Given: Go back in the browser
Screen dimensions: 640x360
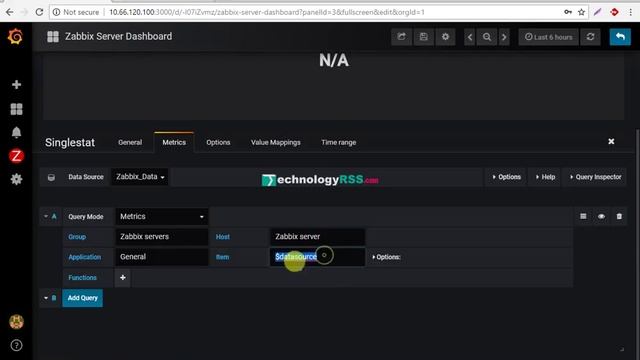Looking at the screenshot, I should coord(9,12).
